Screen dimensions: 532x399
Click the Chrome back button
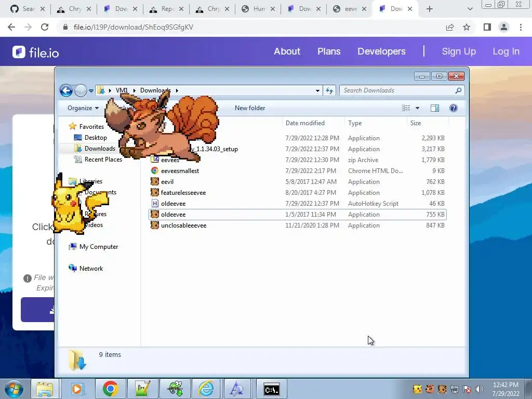[11, 27]
